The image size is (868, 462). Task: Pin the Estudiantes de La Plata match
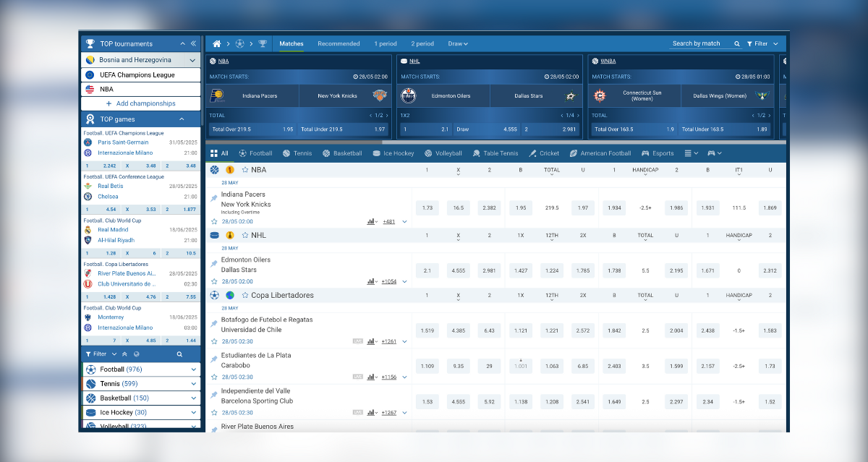(x=214, y=359)
